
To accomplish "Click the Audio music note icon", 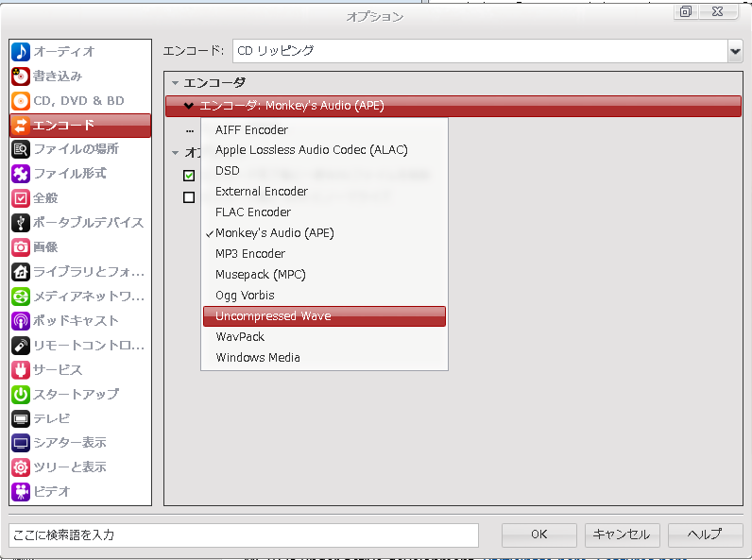I will click(x=21, y=52).
